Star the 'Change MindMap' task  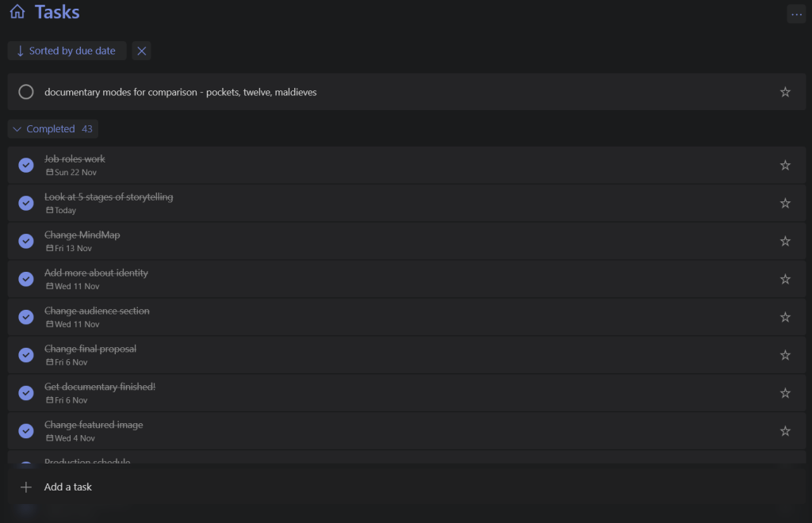785,241
